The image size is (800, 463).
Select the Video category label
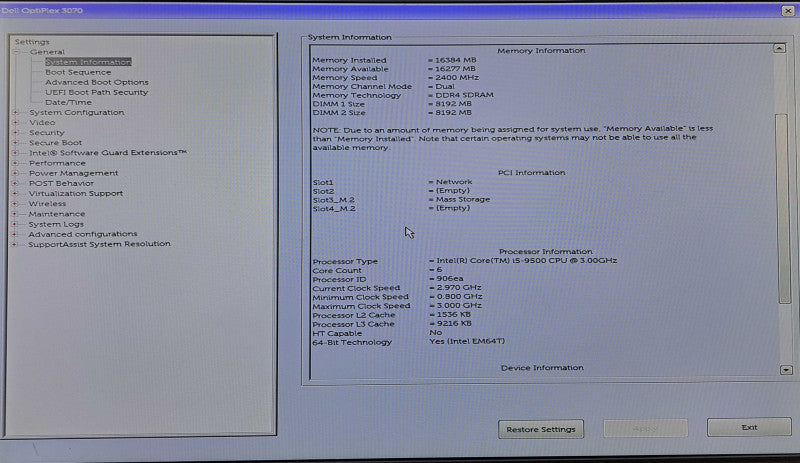click(42, 123)
